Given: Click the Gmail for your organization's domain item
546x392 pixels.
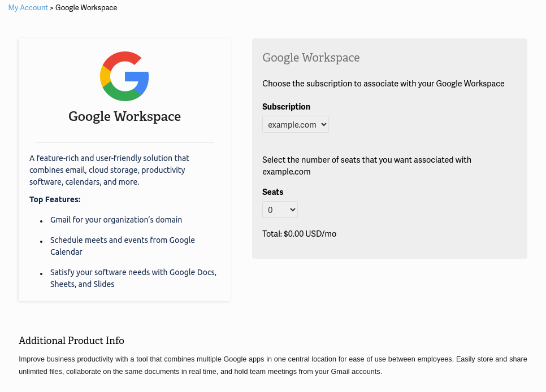Looking at the screenshot, I should pyautogui.click(x=116, y=220).
